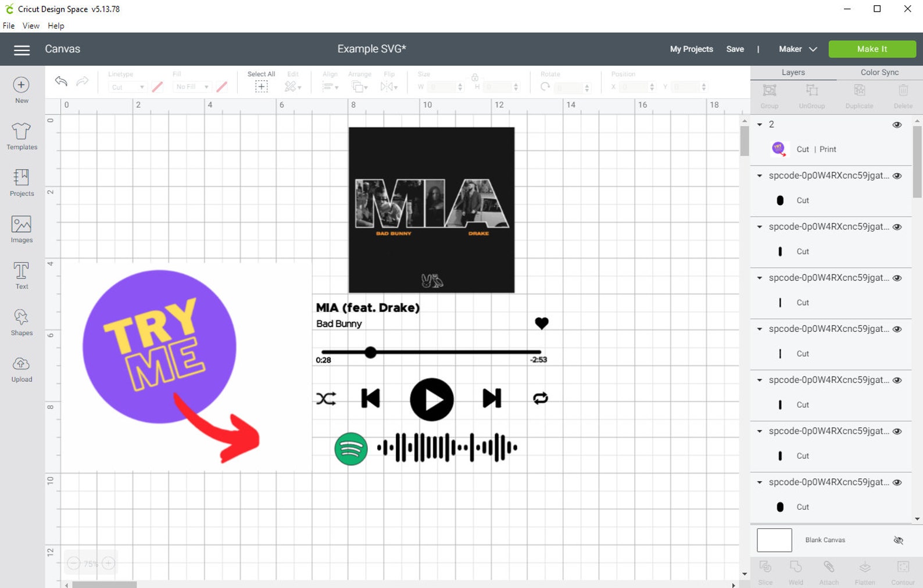Viewport: 923px width, 588px height.
Task: Click the Redo arrow
Action: tap(83, 81)
